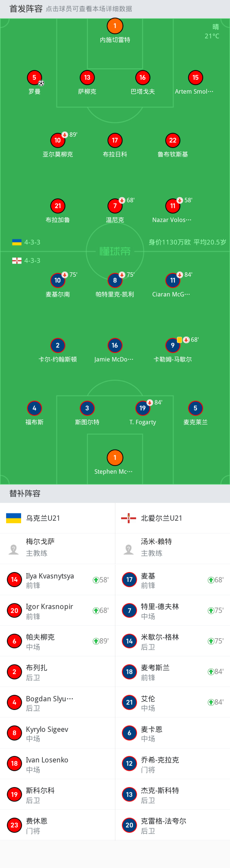Image resolution: width=230 pixels, height=868 pixels.
Task: Open substitute Igor Krasnopir entry
Action: click(x=57, y=610)
